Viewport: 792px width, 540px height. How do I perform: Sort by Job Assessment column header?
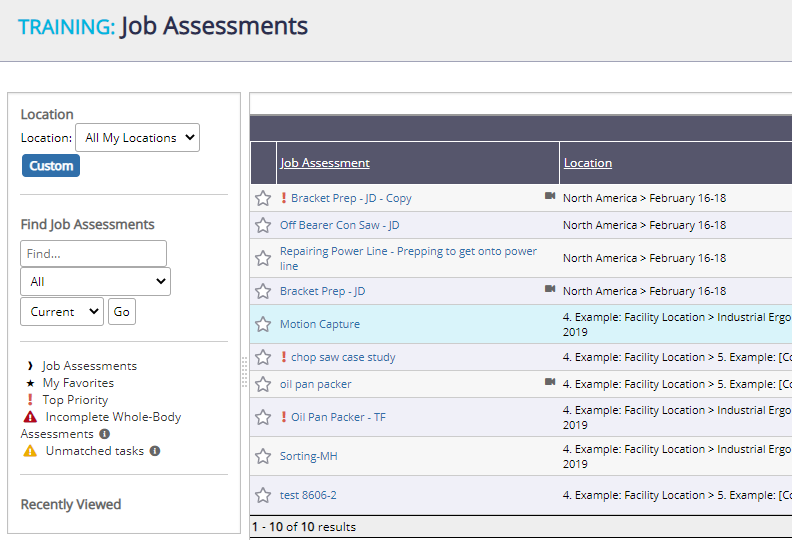[x=325, y=163]
